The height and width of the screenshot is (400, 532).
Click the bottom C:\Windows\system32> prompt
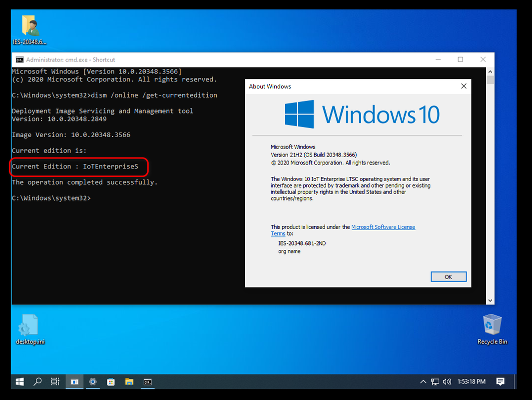click(51, 198)
